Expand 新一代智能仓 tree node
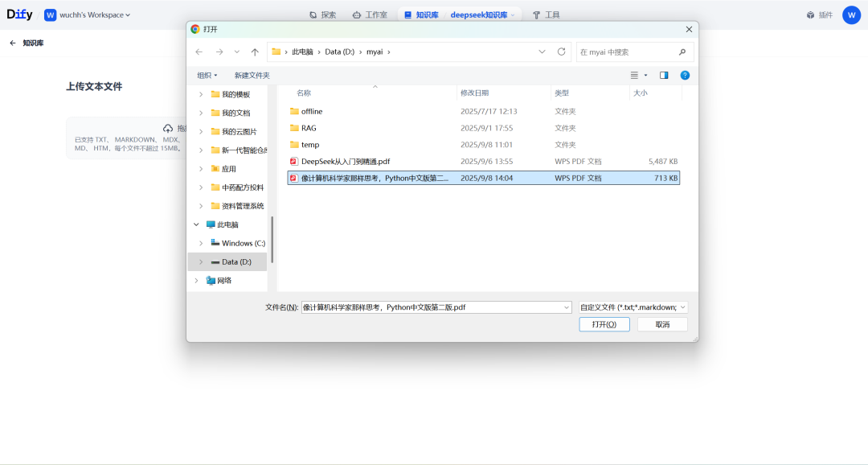Screen dimensions: 868x465 tap(201, 150)
